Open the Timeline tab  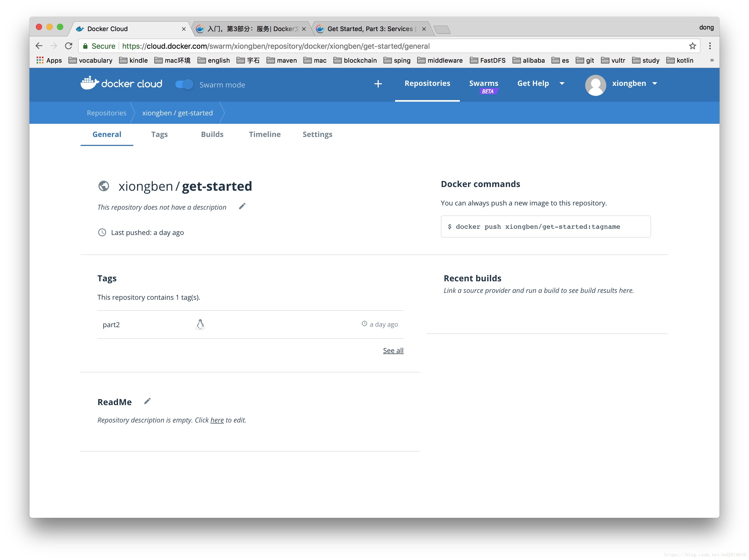click(265, 134)
